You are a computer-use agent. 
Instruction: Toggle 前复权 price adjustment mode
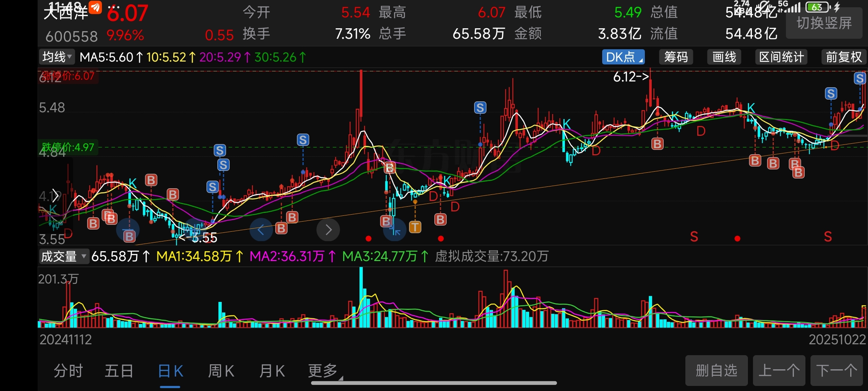843,57
